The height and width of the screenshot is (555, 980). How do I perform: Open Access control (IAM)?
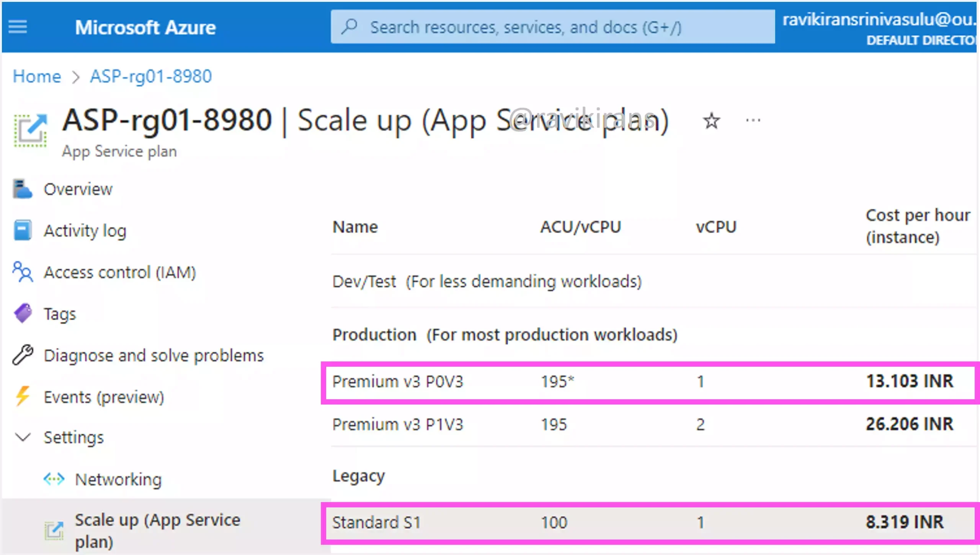point(120,272)
